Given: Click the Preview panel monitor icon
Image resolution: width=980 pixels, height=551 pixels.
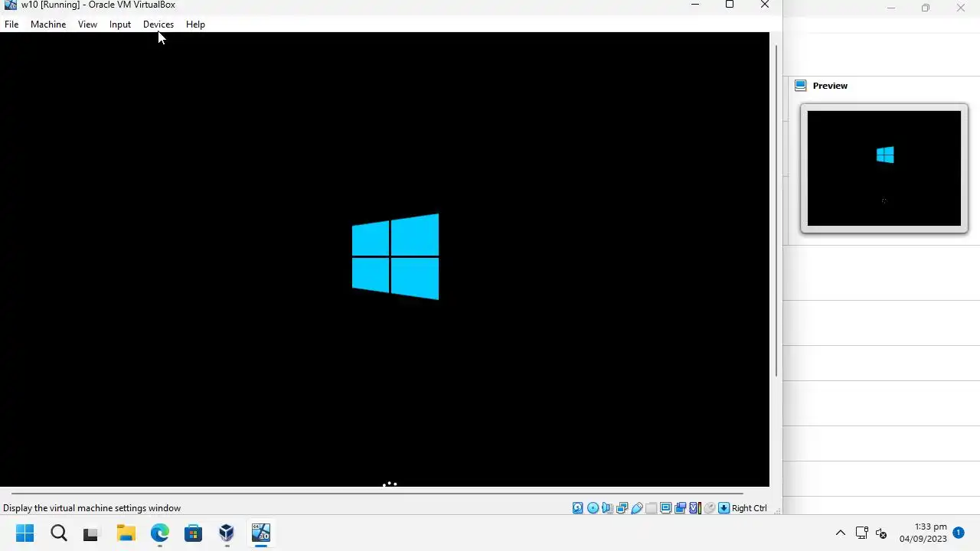Looking at the screenshot, I should click(x=801, y=86).
